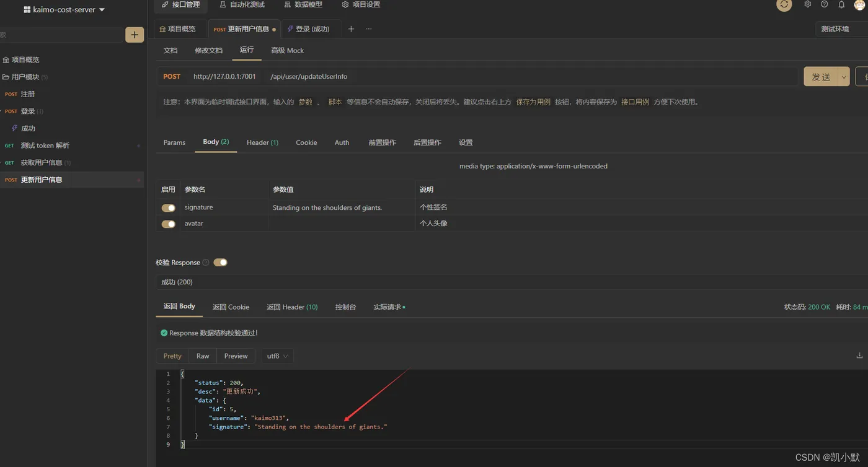Click the sync refresh icon in top bar

(784, 4)
